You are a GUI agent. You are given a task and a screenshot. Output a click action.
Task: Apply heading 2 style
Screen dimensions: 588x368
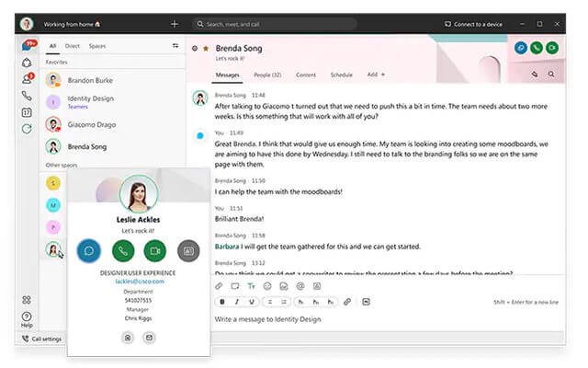tap(316, 302)
